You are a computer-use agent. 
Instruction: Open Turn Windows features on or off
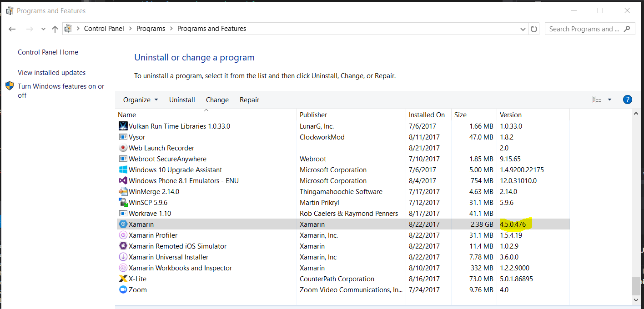pos(61,90)
